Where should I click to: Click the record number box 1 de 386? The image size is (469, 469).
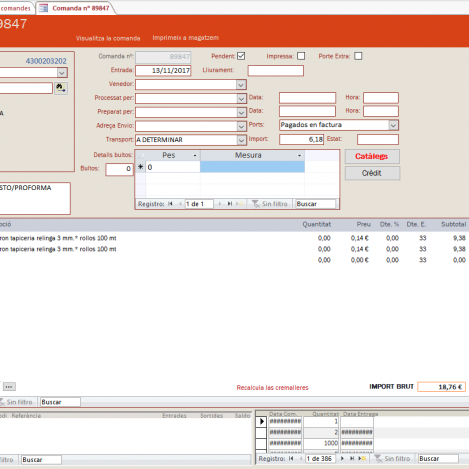pyautogui.click(x=320, y=459)
